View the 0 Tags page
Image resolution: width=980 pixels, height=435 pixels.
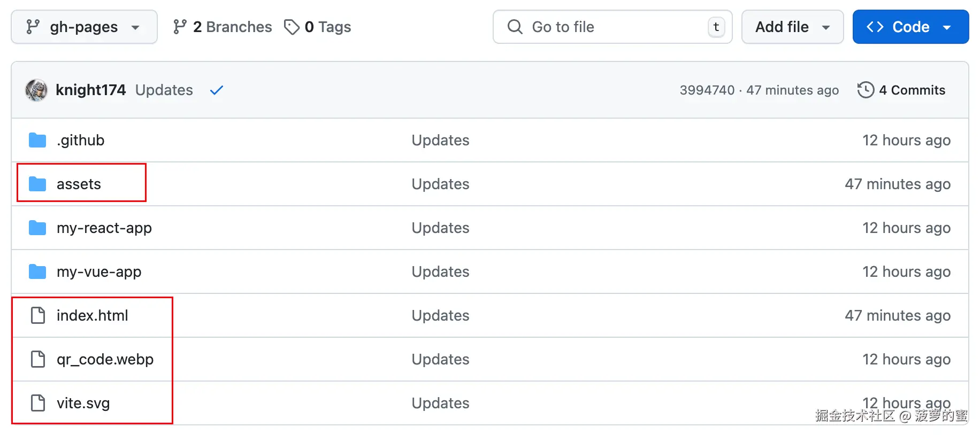pos(318,27)
